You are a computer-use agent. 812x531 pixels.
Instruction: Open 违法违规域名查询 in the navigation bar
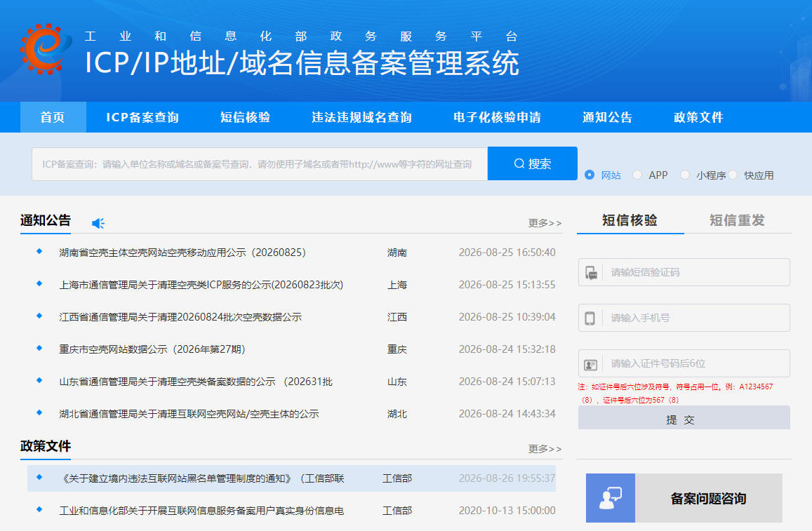click(362, 117)
